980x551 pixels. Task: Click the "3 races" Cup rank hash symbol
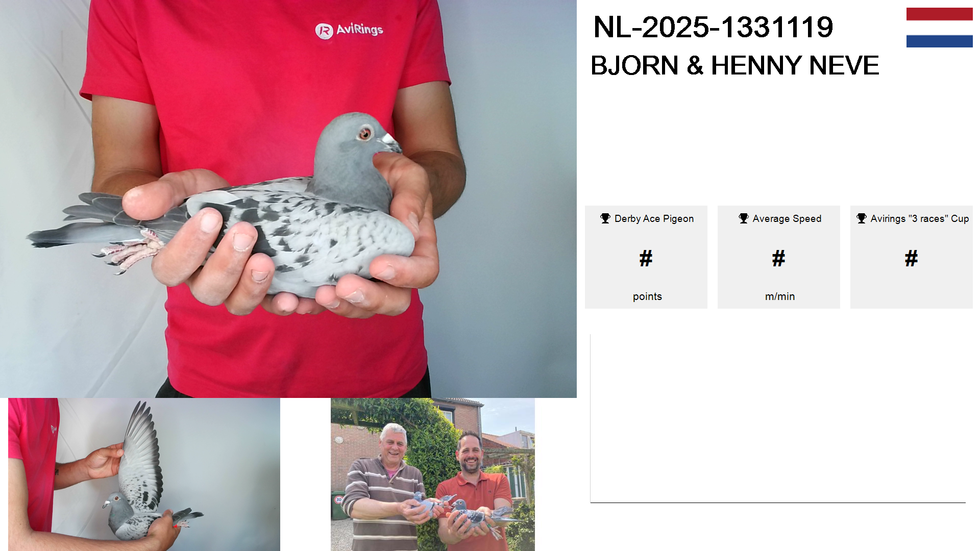click(x=912, y=258)
